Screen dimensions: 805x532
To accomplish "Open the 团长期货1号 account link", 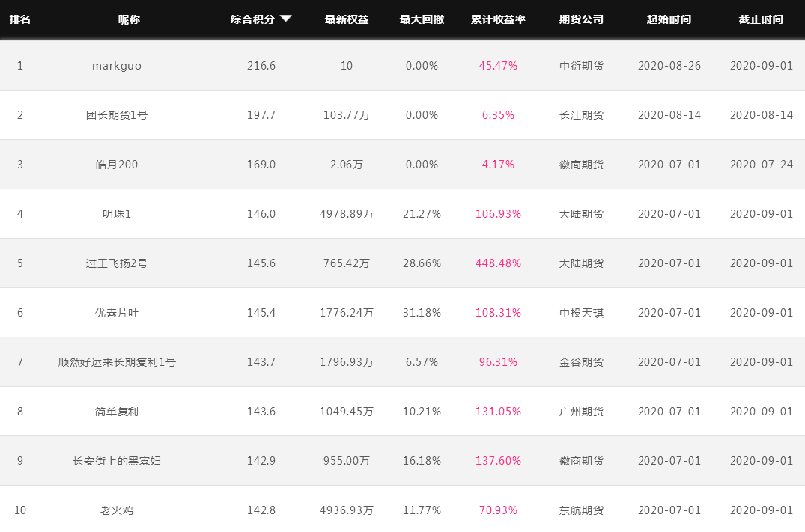I will pos(117,115).
